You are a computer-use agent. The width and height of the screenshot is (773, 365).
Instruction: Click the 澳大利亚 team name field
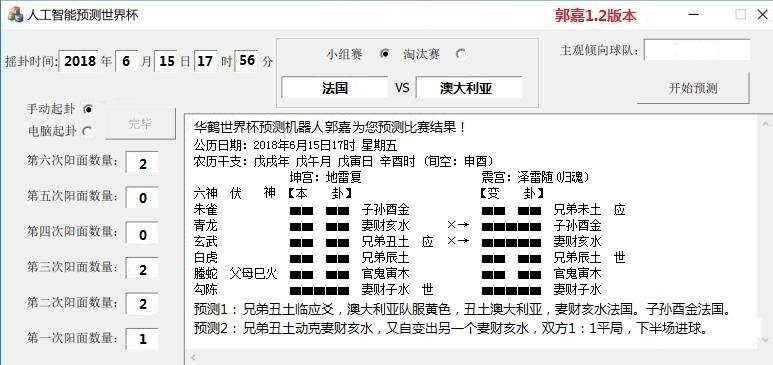tap(469, 88)
